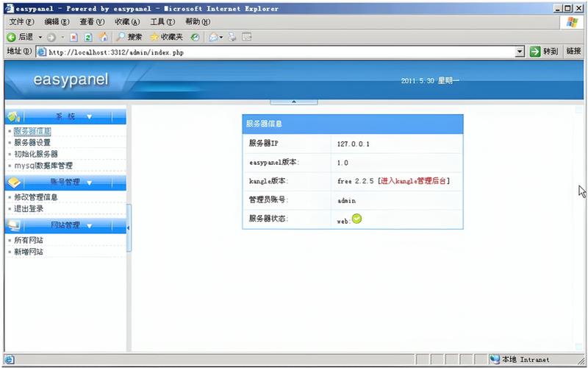Select the admin account value
The width and height of the screenshot is (588, 368).
[346, 200]
